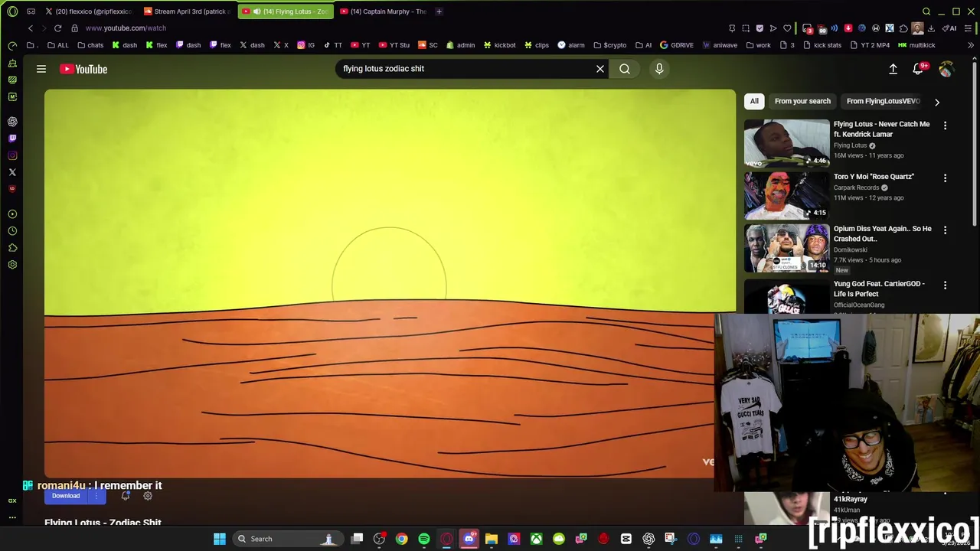Run search with the magnifier button
Viewport: 980px width, 551px height.
[x=625, y=69]
